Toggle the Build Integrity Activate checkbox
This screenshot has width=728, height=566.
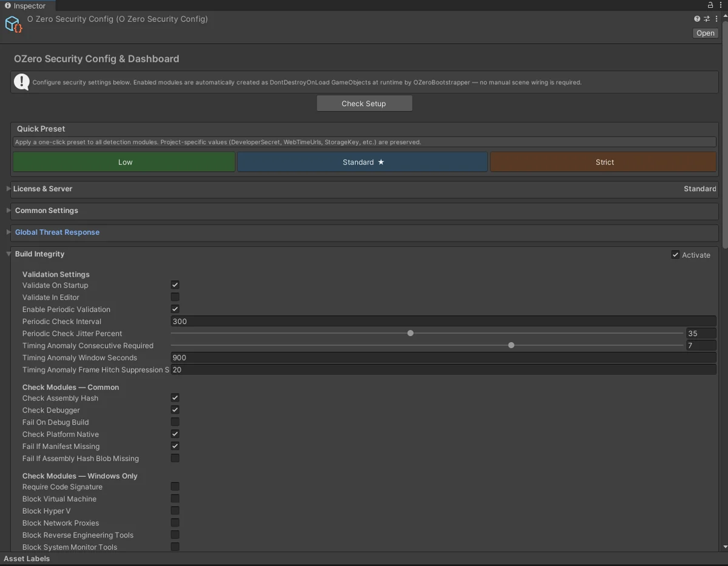tap(675, 255)
